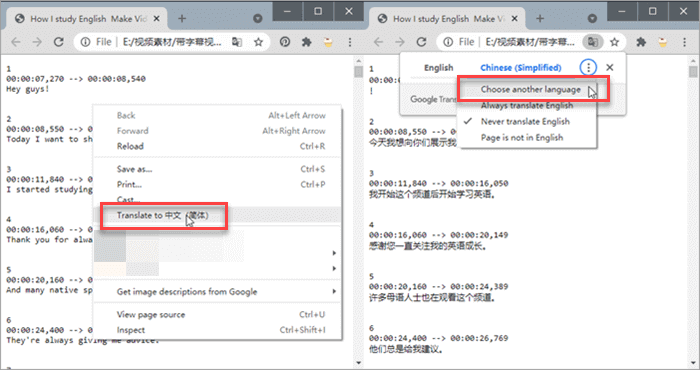Click Back arrow in right browser window
Image resolution: width=700 pixels, height=370 pixels.
point(379,42)
